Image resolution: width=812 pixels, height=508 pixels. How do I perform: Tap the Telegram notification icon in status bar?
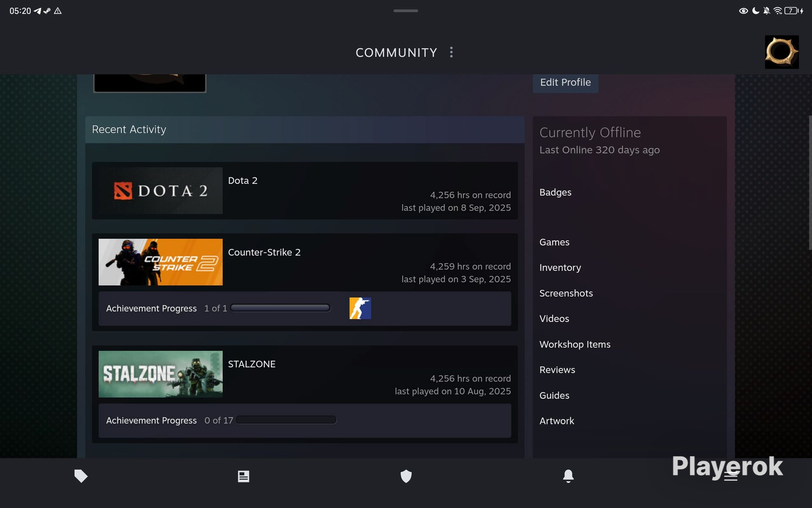pyautogui.click(x=37, y=11)
